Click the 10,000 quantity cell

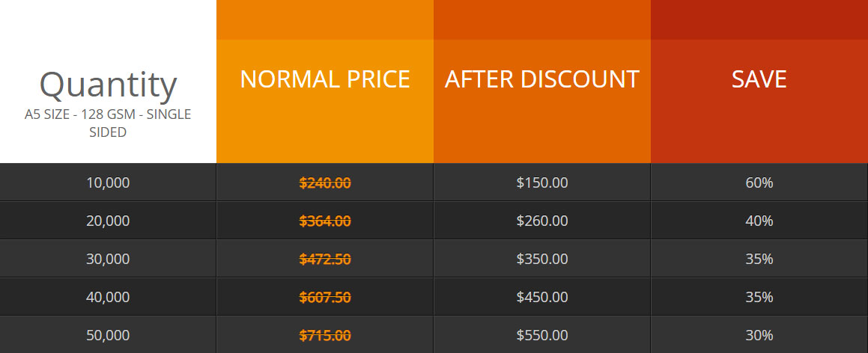pyautogui.click(x=108, y=182)
